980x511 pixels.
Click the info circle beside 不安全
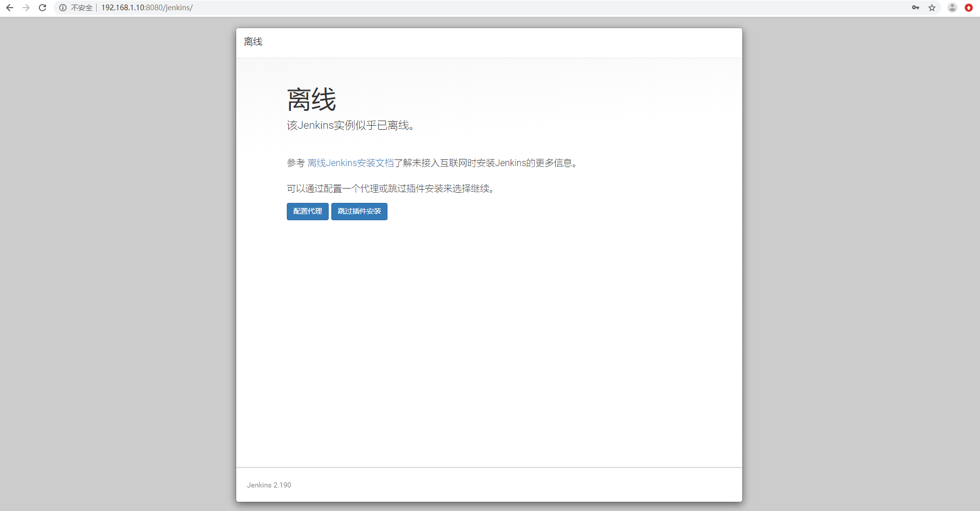click(x=62, y=8)
